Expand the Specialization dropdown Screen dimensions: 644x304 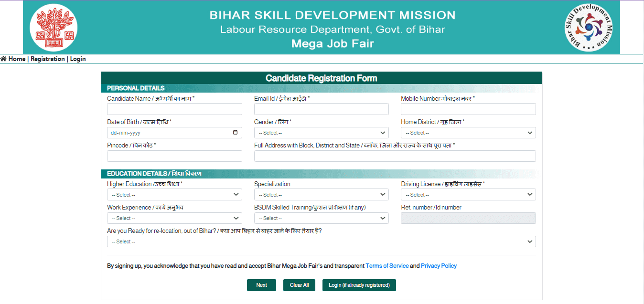[321, 195]
